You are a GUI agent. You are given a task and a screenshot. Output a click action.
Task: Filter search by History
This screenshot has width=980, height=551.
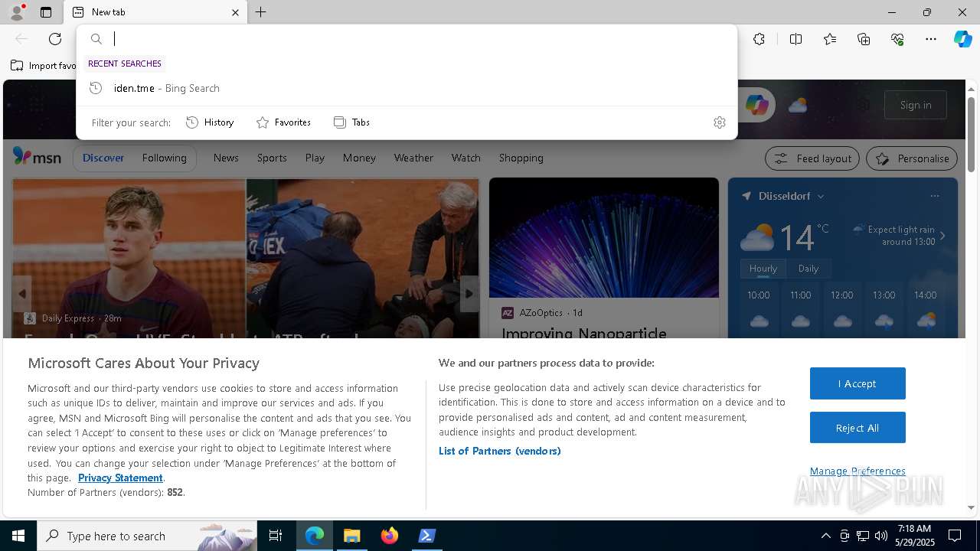(x=210, y=122)
